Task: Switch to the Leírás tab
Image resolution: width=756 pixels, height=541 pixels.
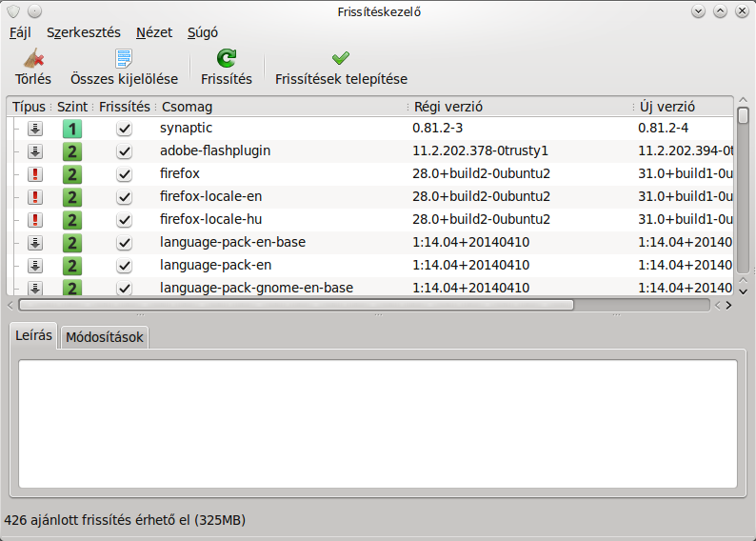Action: [x=33, y=335]
